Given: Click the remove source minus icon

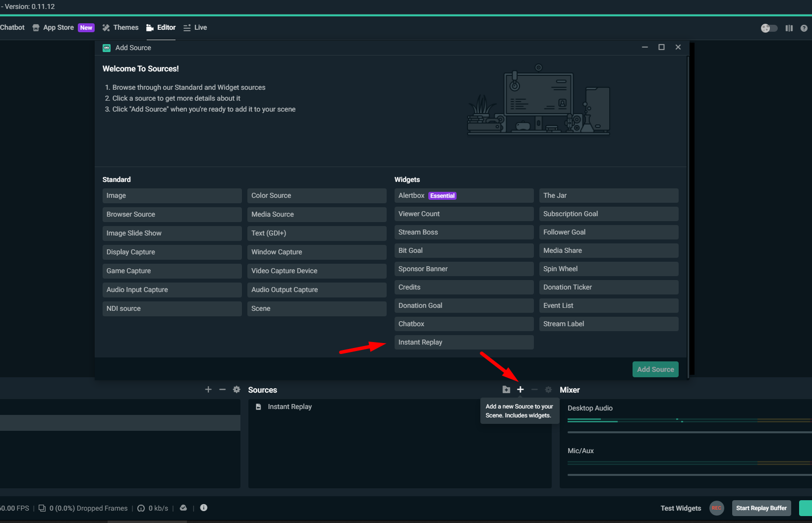Looking at the screenshot, I should [x=534, y=390].
